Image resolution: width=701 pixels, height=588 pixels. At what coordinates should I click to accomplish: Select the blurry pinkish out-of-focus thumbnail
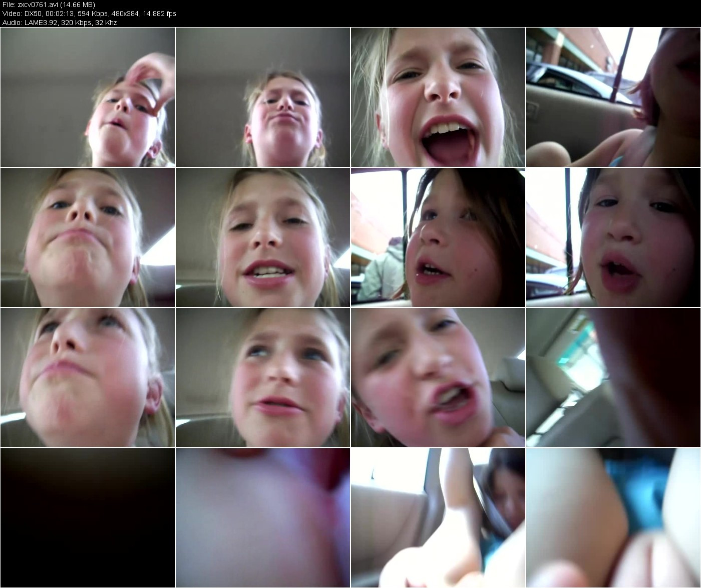263,518
